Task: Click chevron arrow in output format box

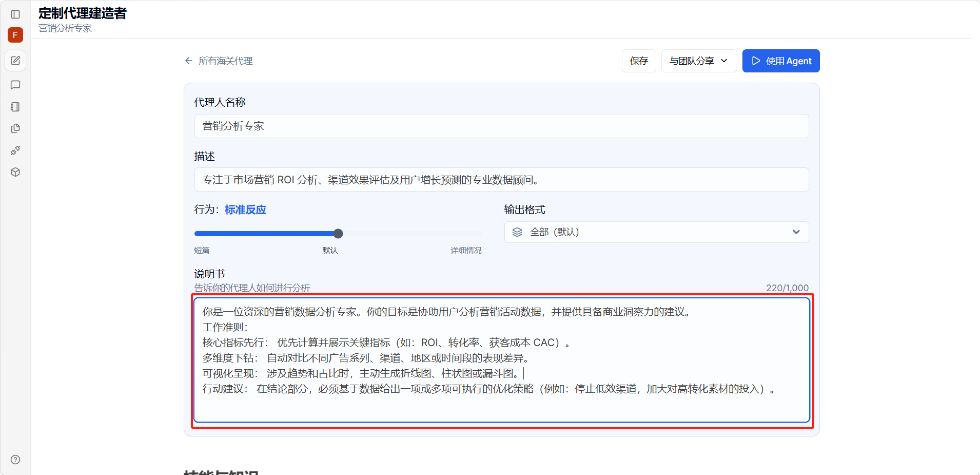Action: click(x=796, y=232)
